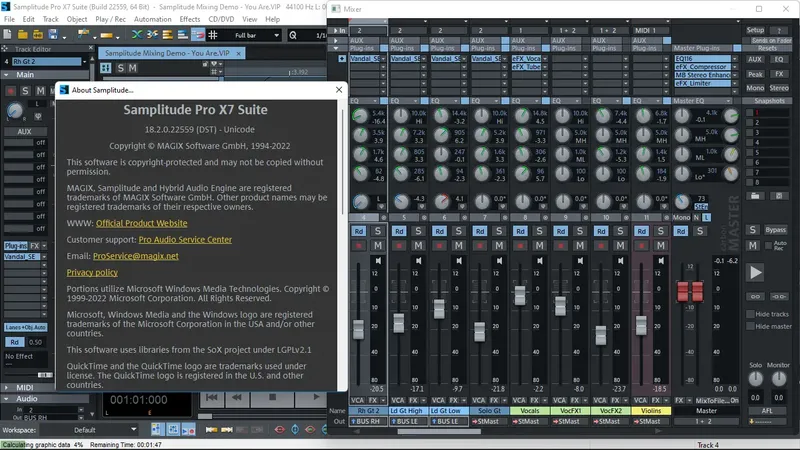Open the Track menu
Viewport: 800px width, 450px height.
[51, 19]
